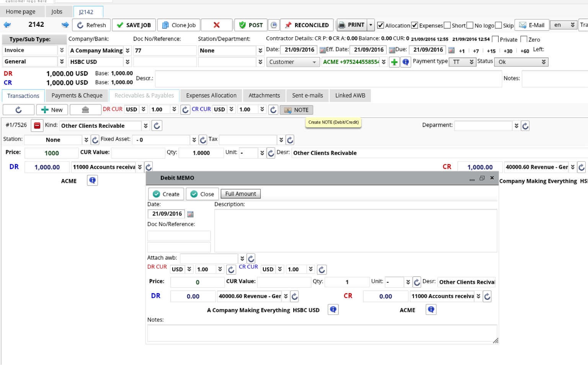This screenshot has height=365, width=588.
Task: Switch to Payments & Cheque tab
Action: 77,96
